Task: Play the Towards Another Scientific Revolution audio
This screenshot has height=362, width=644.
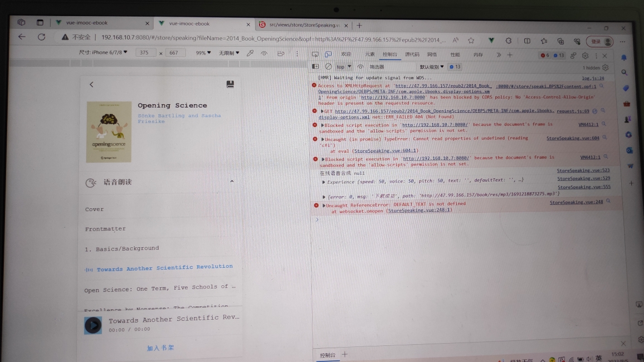Action: pyautogui.click(x=93, y=325)
